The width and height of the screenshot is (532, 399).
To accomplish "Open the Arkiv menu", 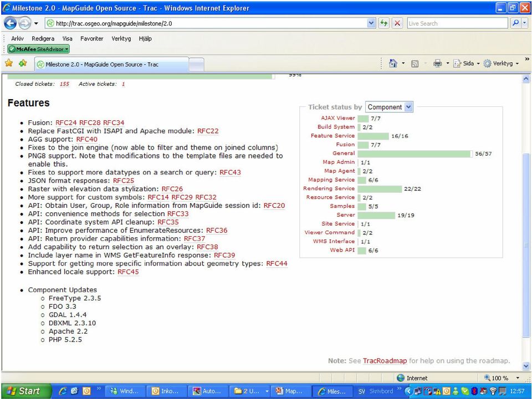I will [17, 38].
